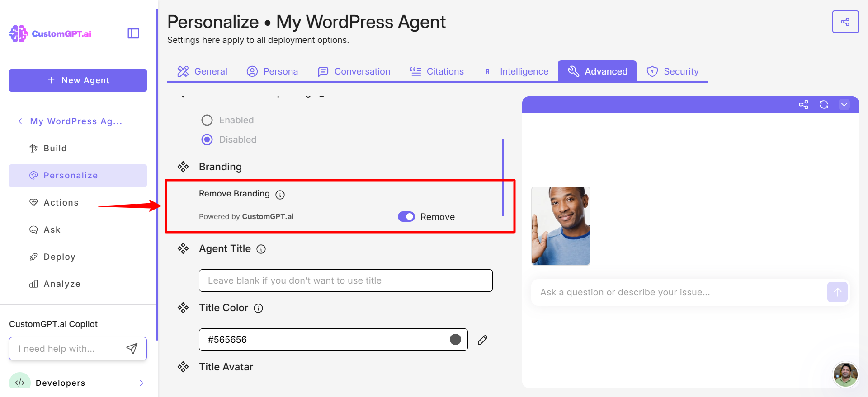Click the Title Color section diamond icon
Viewport: 868px width, 397px height.
(183, 308)
